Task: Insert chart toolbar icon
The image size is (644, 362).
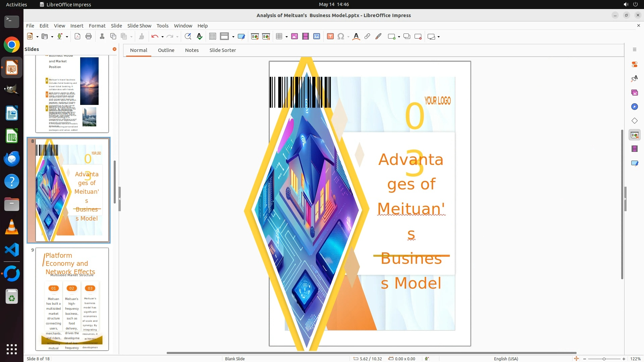Action: click(x=317, y=37)
